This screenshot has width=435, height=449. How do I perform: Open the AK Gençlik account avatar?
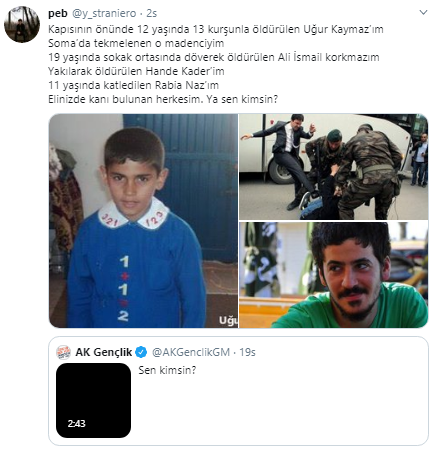(x=63, y=352)
